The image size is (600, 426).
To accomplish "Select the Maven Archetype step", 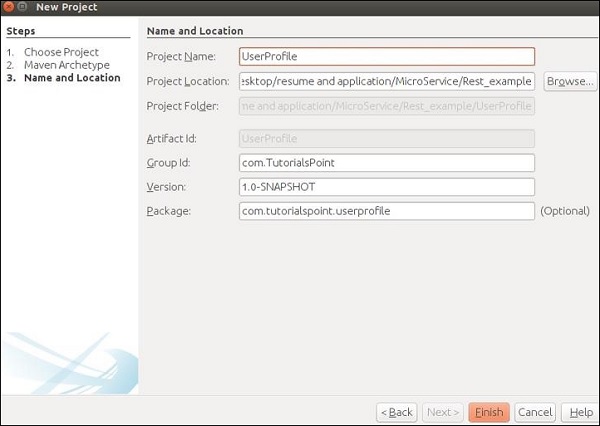I will tap(66, 64).
